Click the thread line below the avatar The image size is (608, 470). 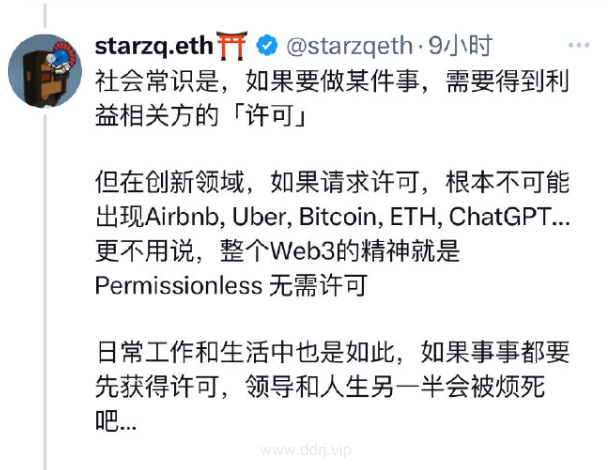click(x=45, y=289)
